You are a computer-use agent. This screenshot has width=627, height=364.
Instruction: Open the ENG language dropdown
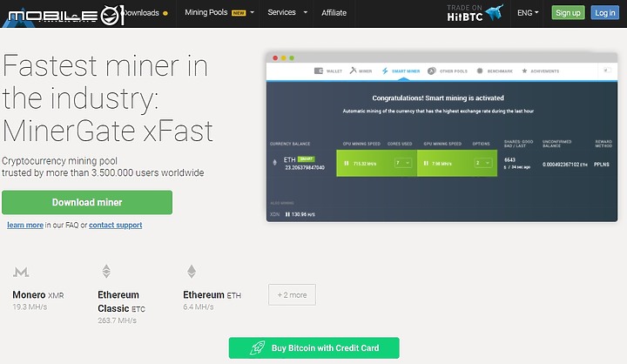pos(528,13)
